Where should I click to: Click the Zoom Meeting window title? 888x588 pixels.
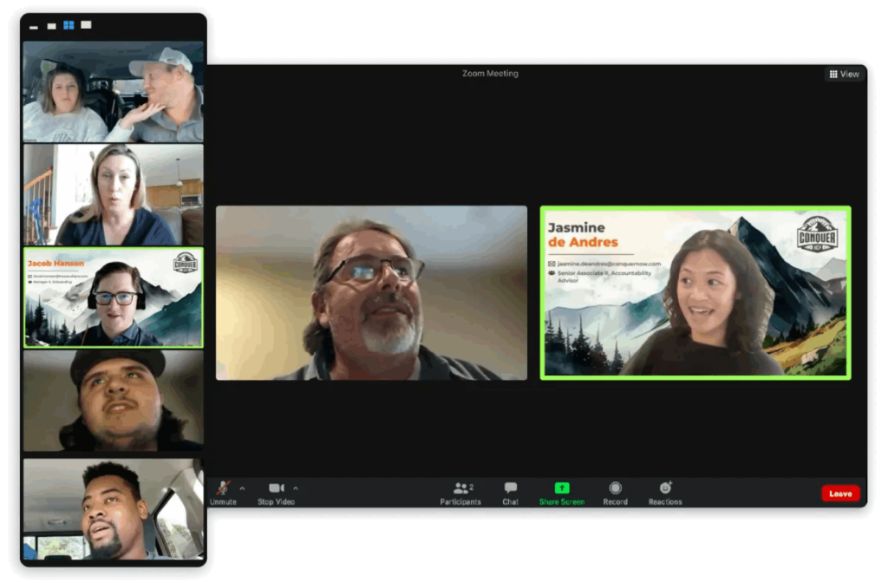point(490,74)
